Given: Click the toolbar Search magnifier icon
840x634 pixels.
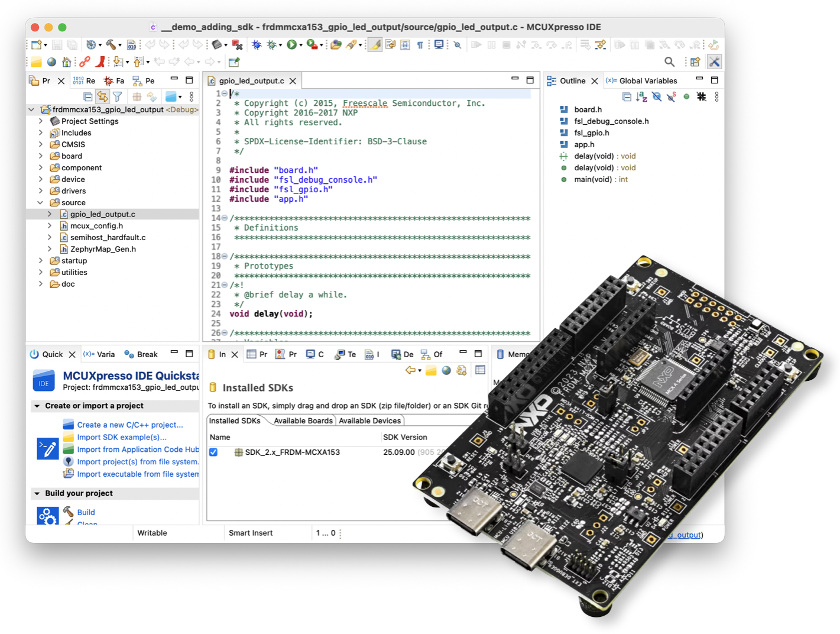Looking at the screenshot, I should (x=669, y=62).
